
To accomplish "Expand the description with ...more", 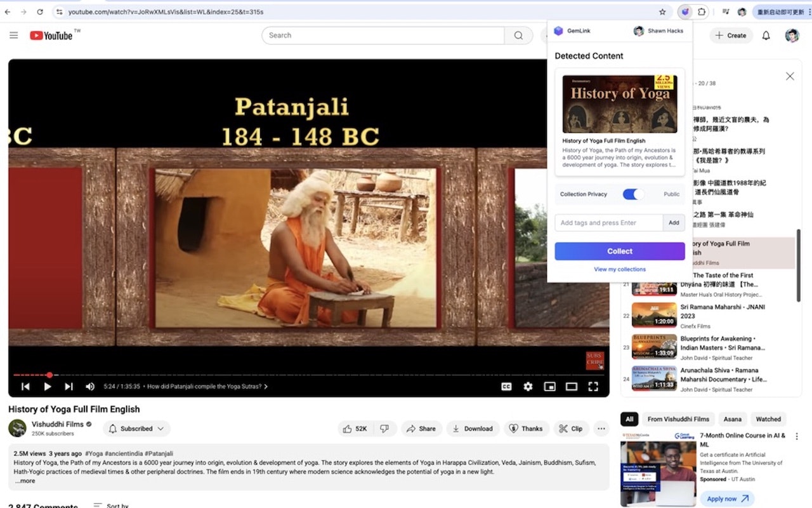I will click(25, 481).
